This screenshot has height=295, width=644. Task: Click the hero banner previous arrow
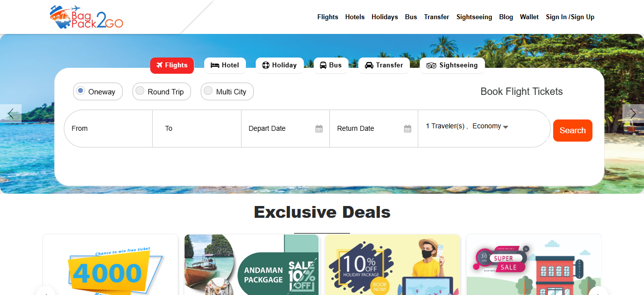11,114
